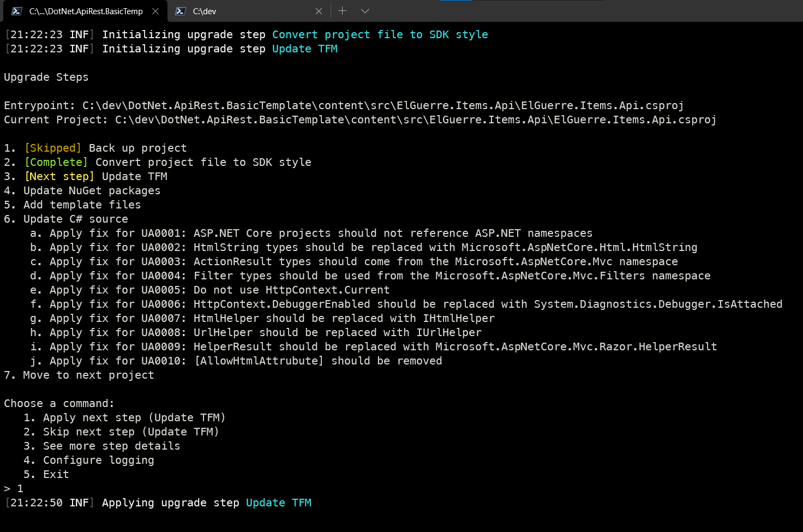This screenshot has width=803, height=532.
Task: Click the 'Configure logging' command option
Action: (x=98, y=460)
